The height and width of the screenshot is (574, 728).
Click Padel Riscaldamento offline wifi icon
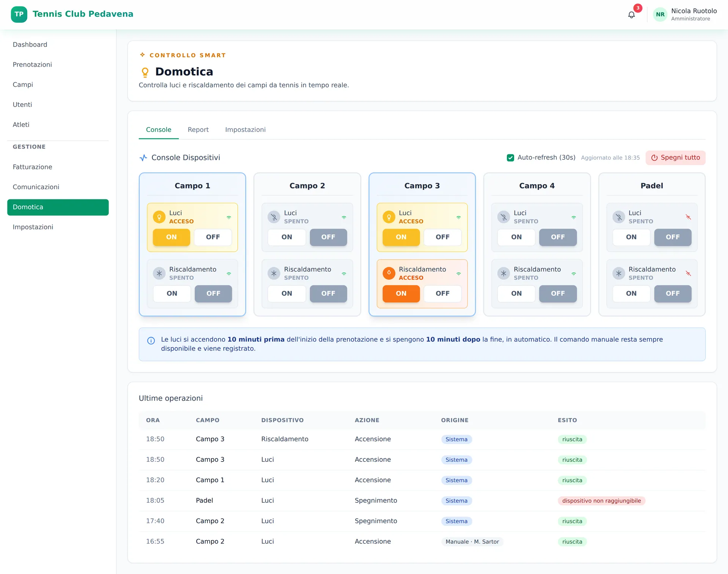(x=688, y=274)
